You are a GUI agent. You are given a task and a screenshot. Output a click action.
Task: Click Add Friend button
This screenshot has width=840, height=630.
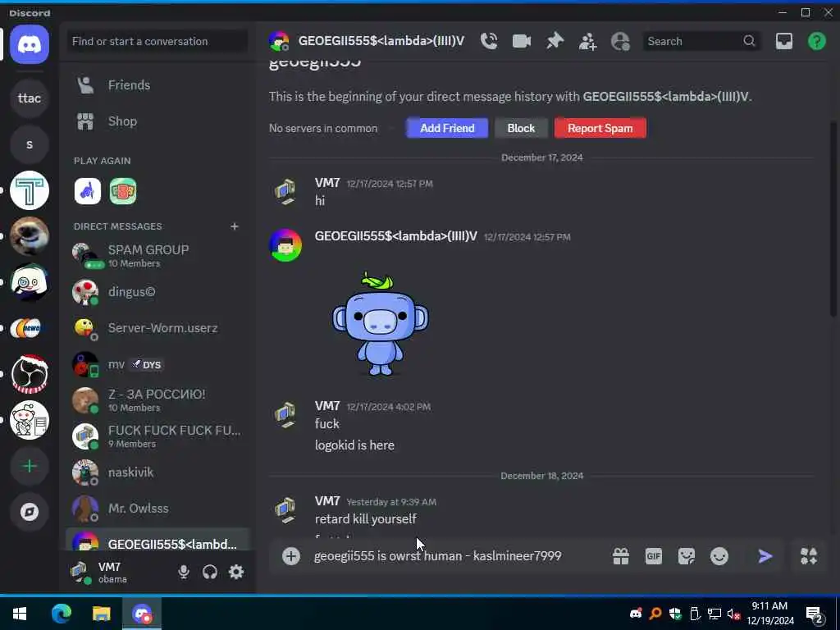[x=447, y=129]
